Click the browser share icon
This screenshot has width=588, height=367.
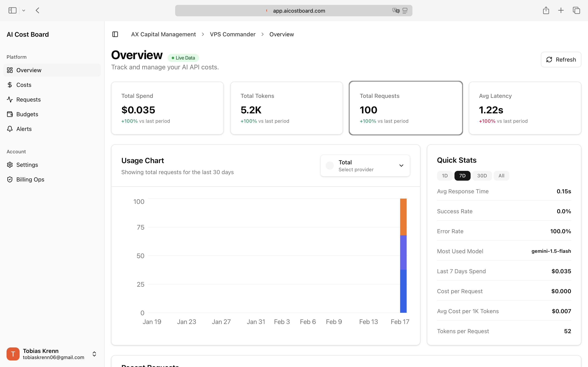pyautogui.click(x=546, y=10)
